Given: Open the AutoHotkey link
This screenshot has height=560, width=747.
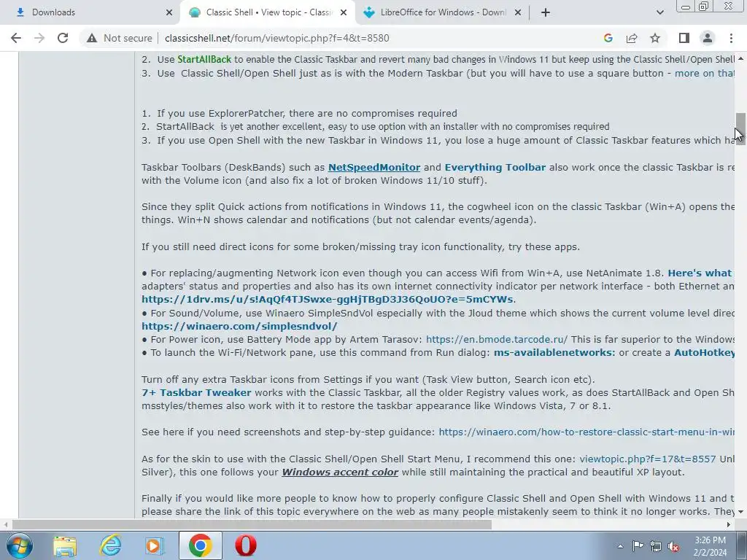Looking at the screenshot, I should tap(704, 353).
